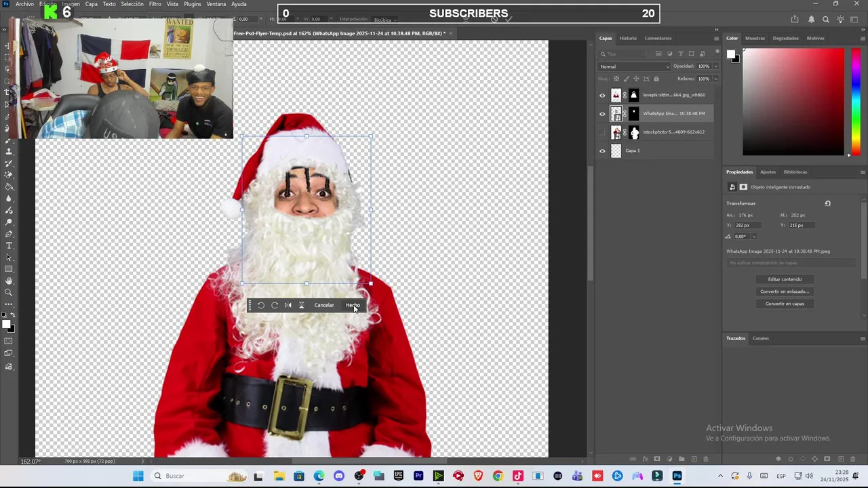The height and width of the screenshot is (488, 868).
Task: Toggle lock image pixels brush icon
Action: (x=627, y=79)
